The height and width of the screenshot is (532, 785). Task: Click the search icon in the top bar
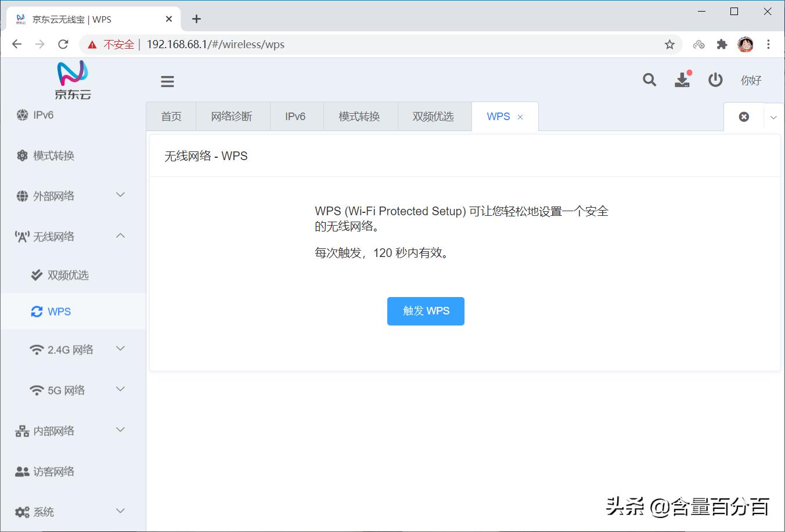[649, 81]
